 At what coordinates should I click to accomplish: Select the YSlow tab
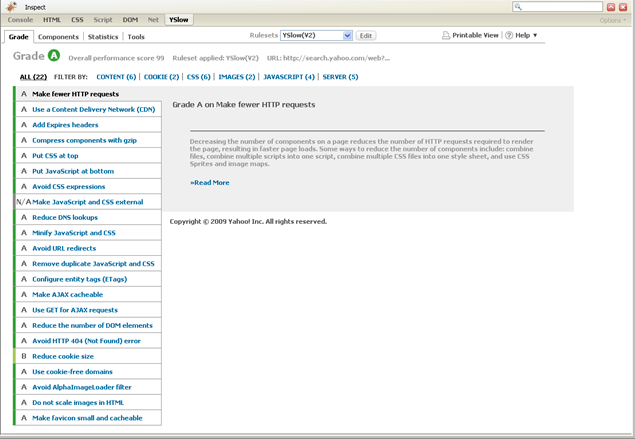point(179,19)
